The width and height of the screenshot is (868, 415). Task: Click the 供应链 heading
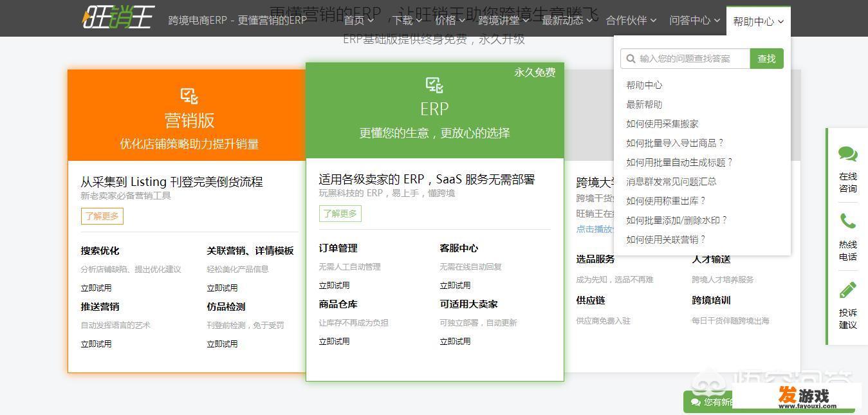pyautogui.click(x=591, y=300)
